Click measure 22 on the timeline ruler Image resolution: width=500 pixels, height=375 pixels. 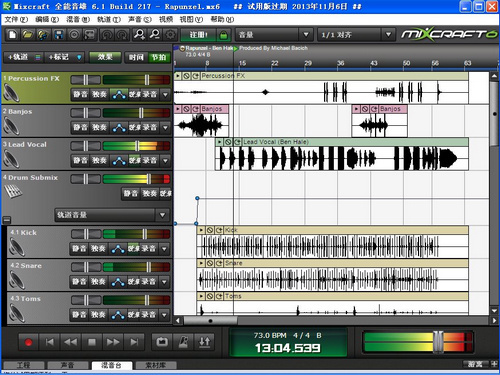click(x=274, y=63)
